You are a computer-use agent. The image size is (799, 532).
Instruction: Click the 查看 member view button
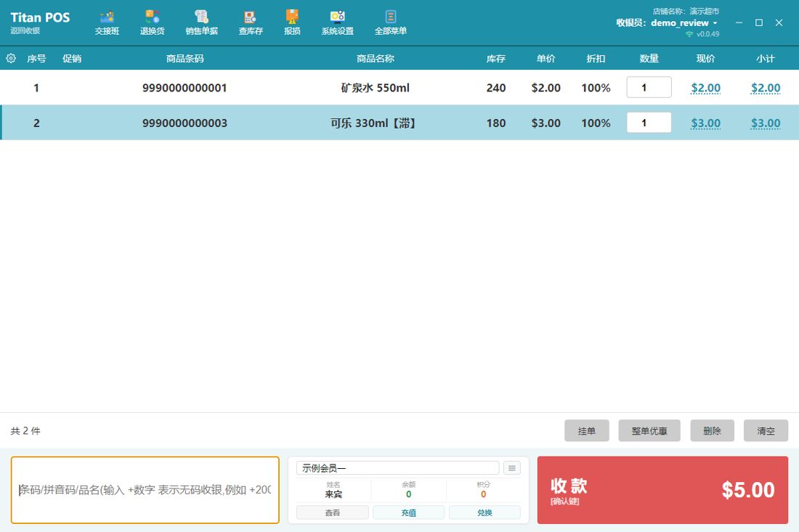click(x=332, y=512)
